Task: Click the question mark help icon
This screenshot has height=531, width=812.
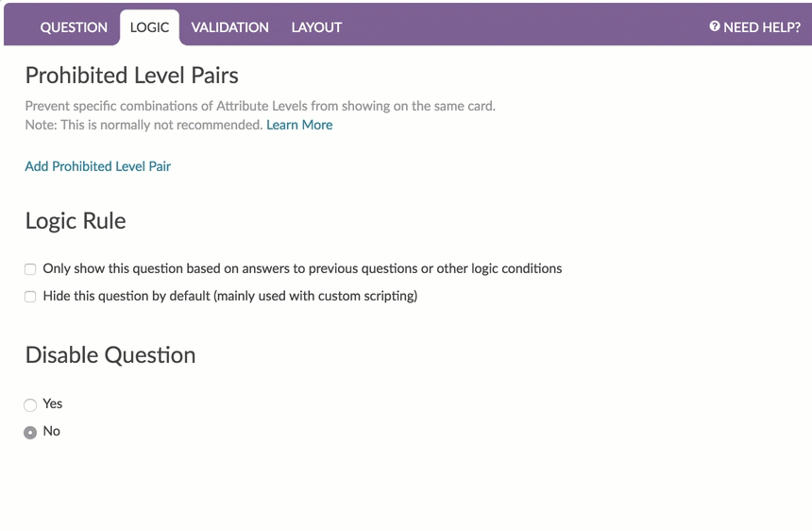Action: [715, 26]
